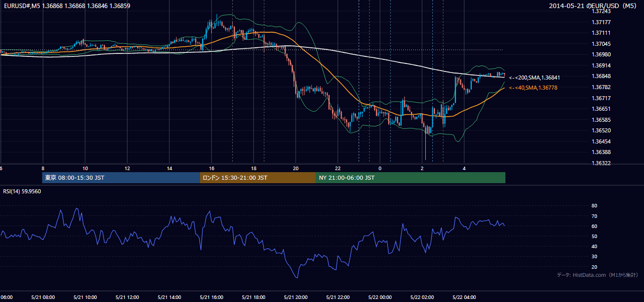Click the RSI(14) 59.9560 indicator label
The width and height of the screenshot is (644, 302).
tap(22, 191)
